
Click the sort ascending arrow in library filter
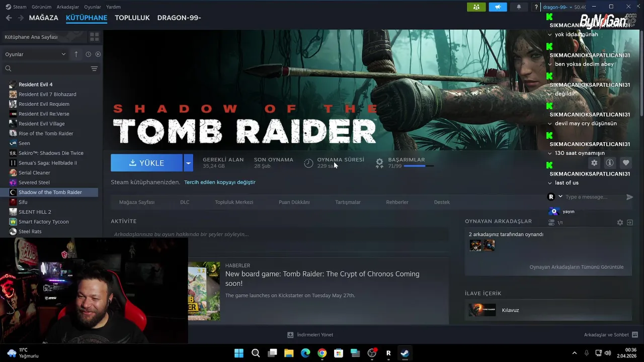(x=76, y=54)
